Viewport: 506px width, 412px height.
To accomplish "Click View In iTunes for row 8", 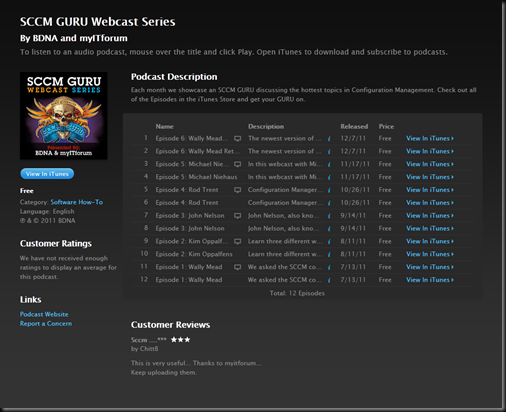I will [430, 228].
